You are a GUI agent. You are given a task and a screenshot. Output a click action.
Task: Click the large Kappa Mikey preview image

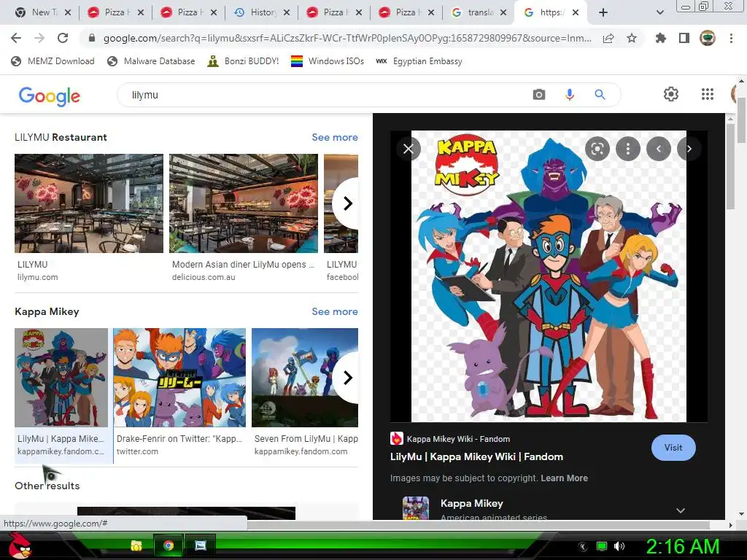click(x=549, y=276)
